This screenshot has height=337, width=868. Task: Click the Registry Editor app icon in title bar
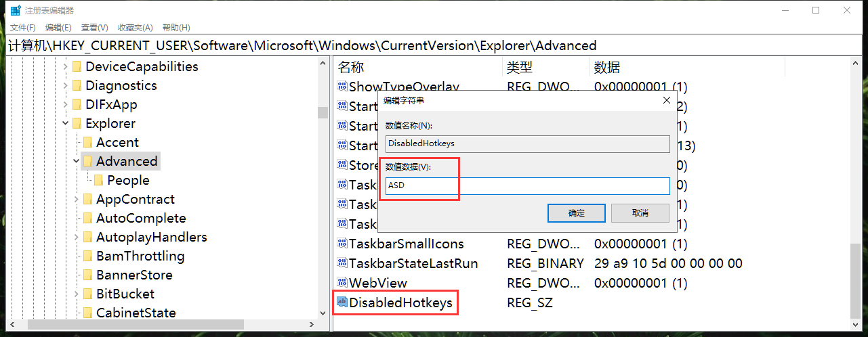coord(15,10)
